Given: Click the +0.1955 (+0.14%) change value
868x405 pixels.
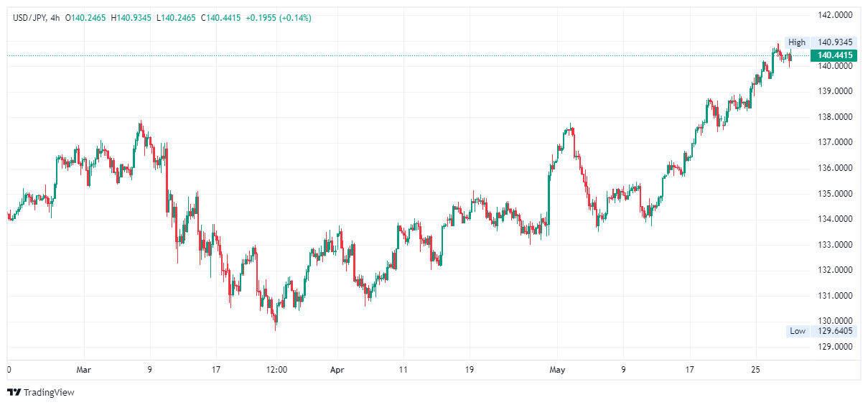Looking at the screenshot, I should pos(279,18).
